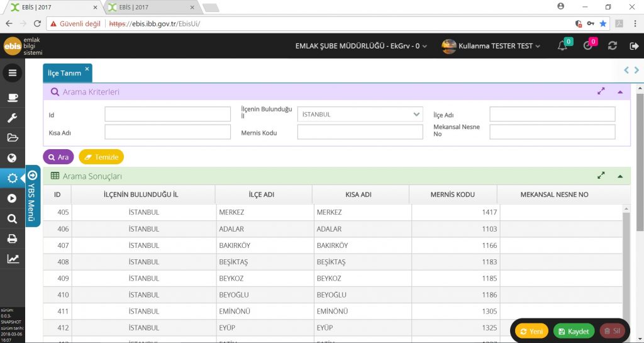The height and width of the screenshot is (343, 644).
Task: Open the EMLAK ŞUBE MÜDÜRLÜĞÜ dropdown
Action: [x=361, y=46]
